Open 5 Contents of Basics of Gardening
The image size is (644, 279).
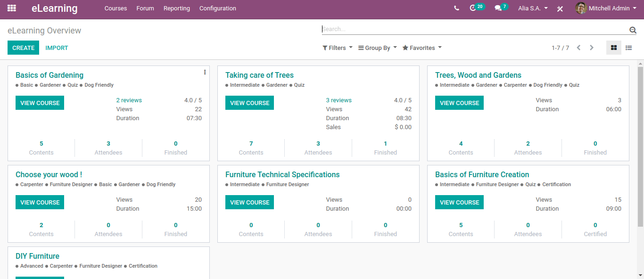click(41, 148)
